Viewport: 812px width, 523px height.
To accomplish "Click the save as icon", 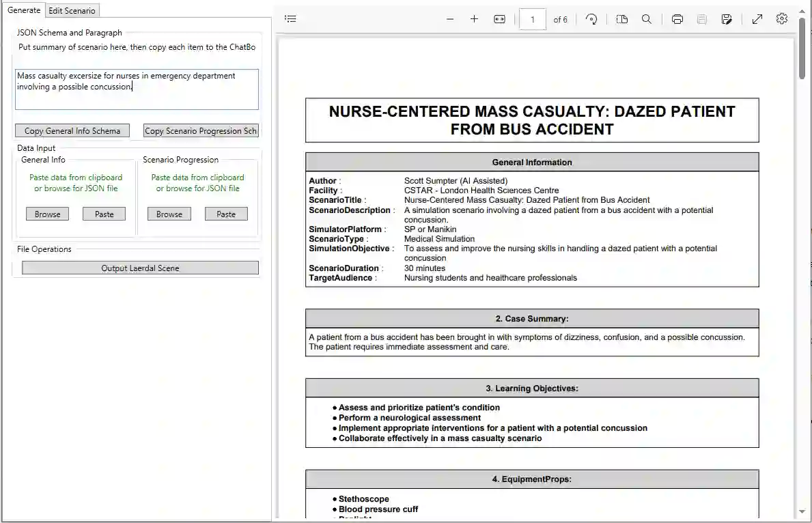I will click(x=727, y=19).
